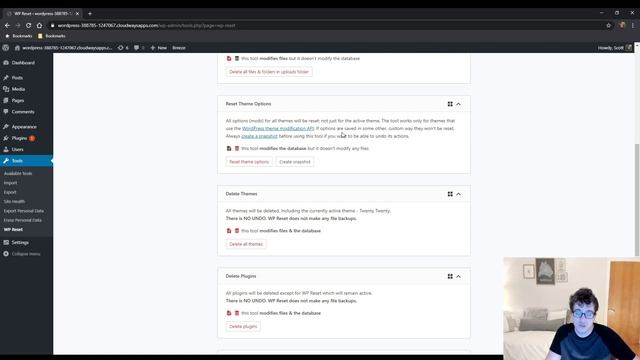Open the site name link in admin bar
The width and height of the screenshot is (640, 360).
click(x=63, y=48)
